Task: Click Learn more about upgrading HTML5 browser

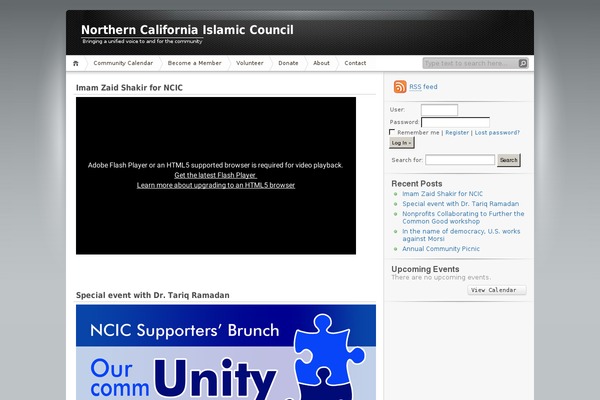Action: pyautogui.click(x=216, y=185)
